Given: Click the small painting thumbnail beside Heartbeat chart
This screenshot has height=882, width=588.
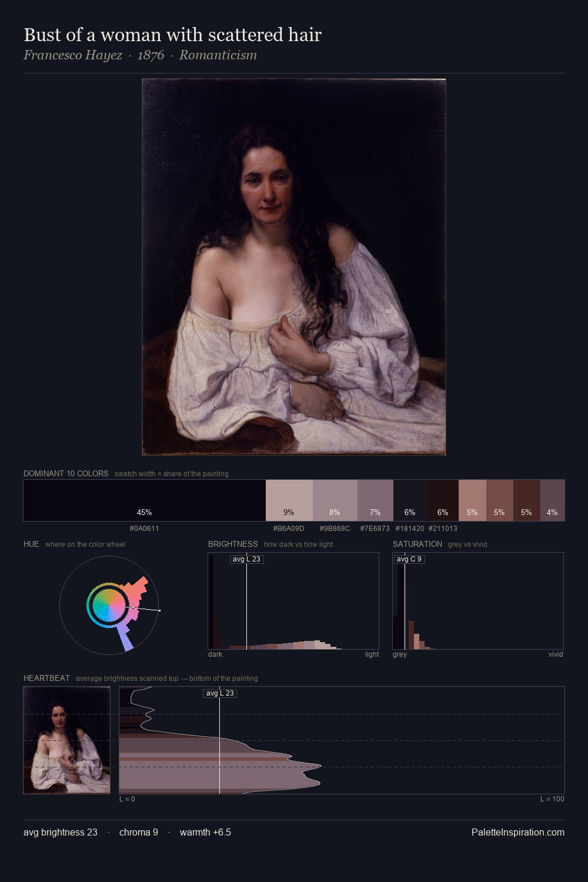Looking at the screenshot, I should pos(66,740).
